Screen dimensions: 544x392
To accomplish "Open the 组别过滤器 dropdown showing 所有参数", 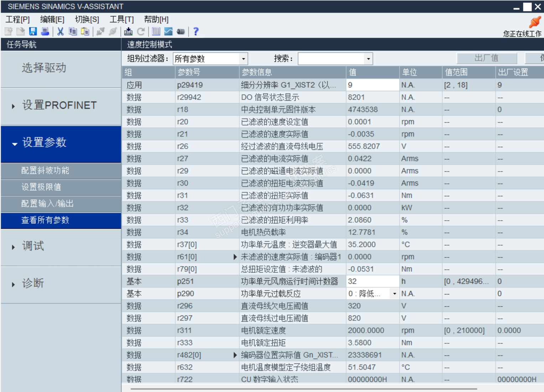I will pos(244,59).
